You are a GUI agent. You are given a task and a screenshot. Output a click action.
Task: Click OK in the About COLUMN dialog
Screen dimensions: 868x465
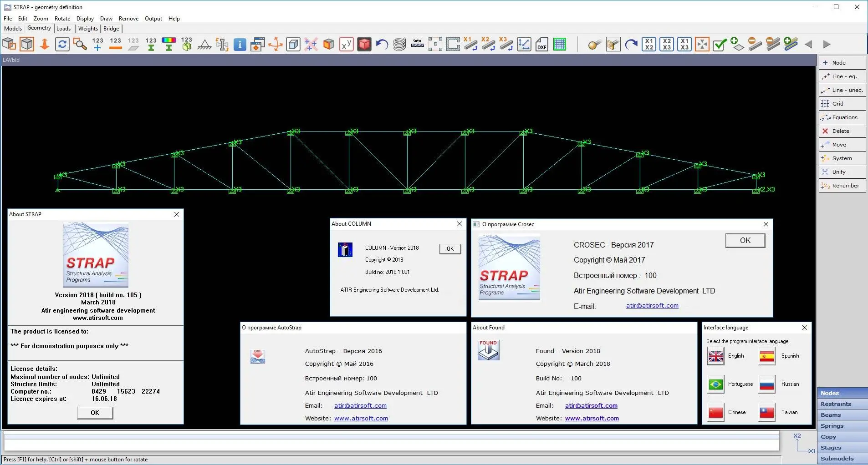(450, 248)
